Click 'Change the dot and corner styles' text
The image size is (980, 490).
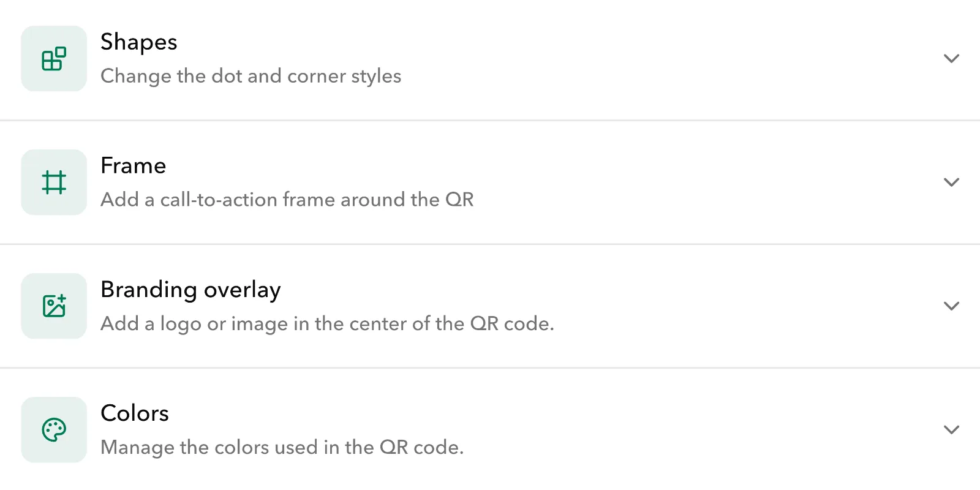coord(251,77)
